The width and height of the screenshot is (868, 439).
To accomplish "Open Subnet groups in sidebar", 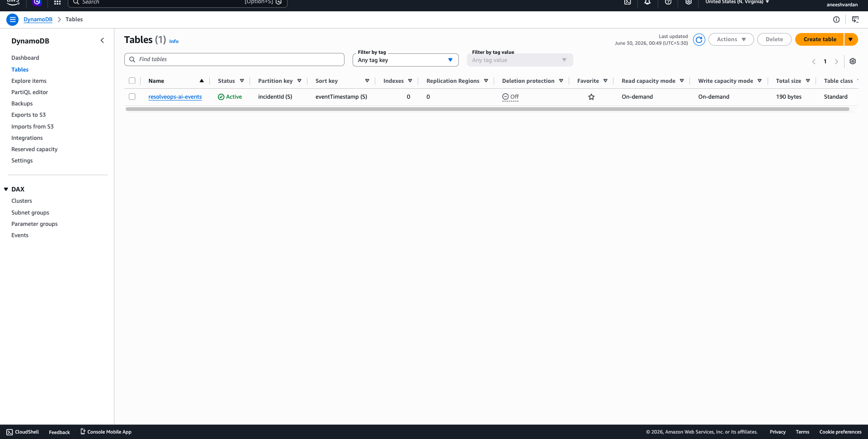I will (30, 213).
